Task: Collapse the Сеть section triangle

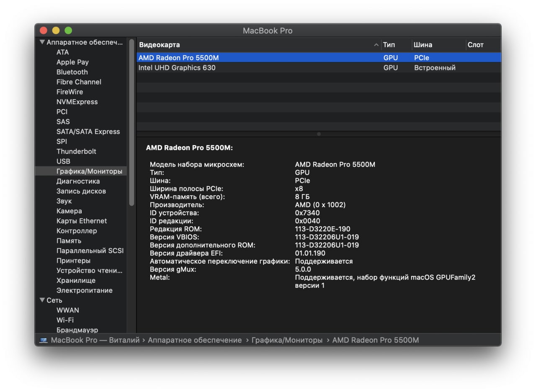Action: (x=42, y=300)
